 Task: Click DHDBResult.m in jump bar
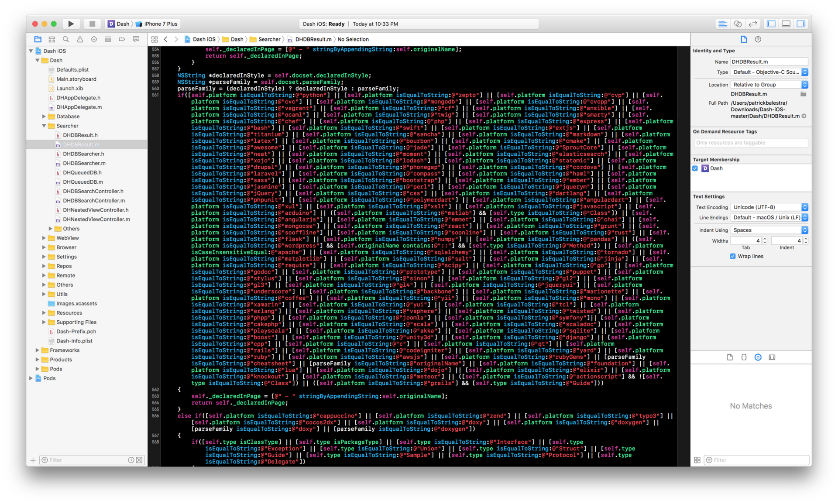(x=309, y=39)
